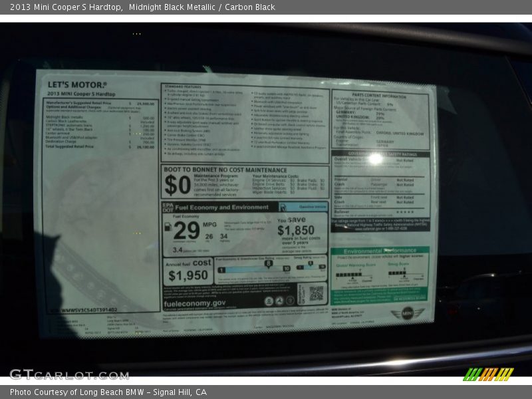Click the QR code on the fuel label
532x399 pixels.
click(x=315, y=293)
